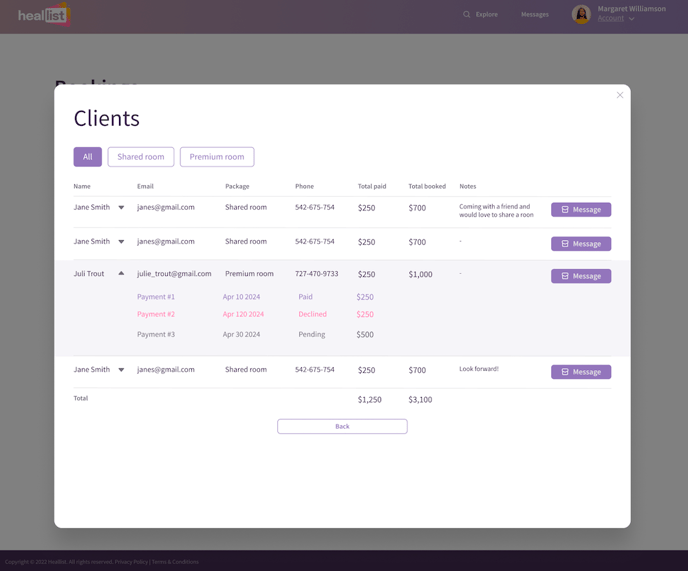
Task: Click the Heallist logo
Action: pyautogui.click(x=44, y=15)
